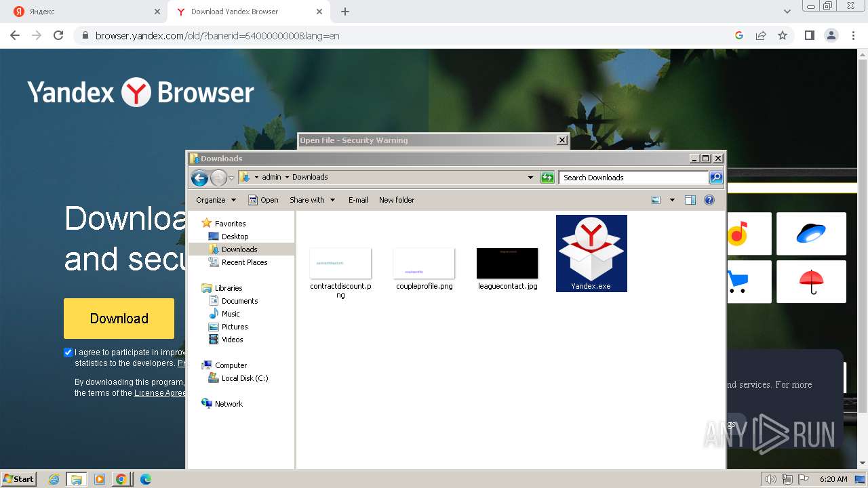This screenshot has width=868, height=488.
Task: Click the Search Downloads field
Action: point(634,178)
